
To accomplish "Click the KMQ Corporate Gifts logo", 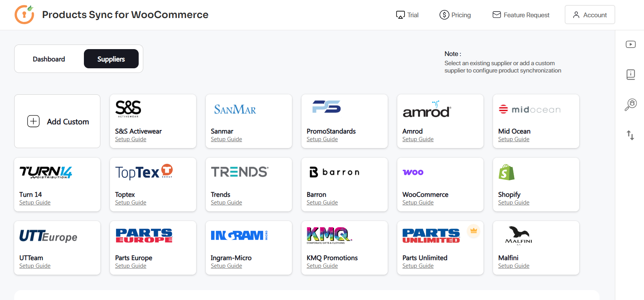I will click(329, 235).
